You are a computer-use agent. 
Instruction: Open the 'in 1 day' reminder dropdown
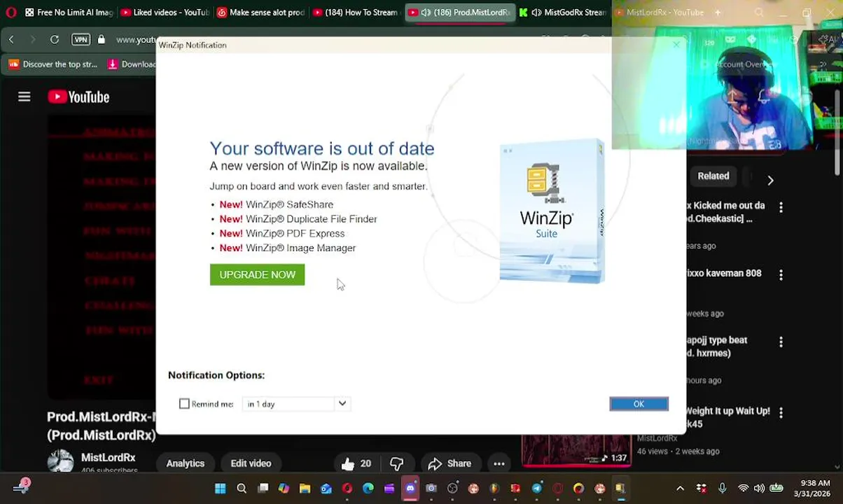click(296, 404)
